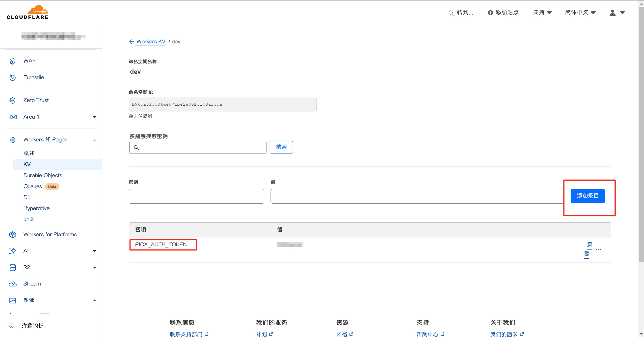Expand the Area 1 dropdown arrow
644x337 pixels.
point(94,117)
